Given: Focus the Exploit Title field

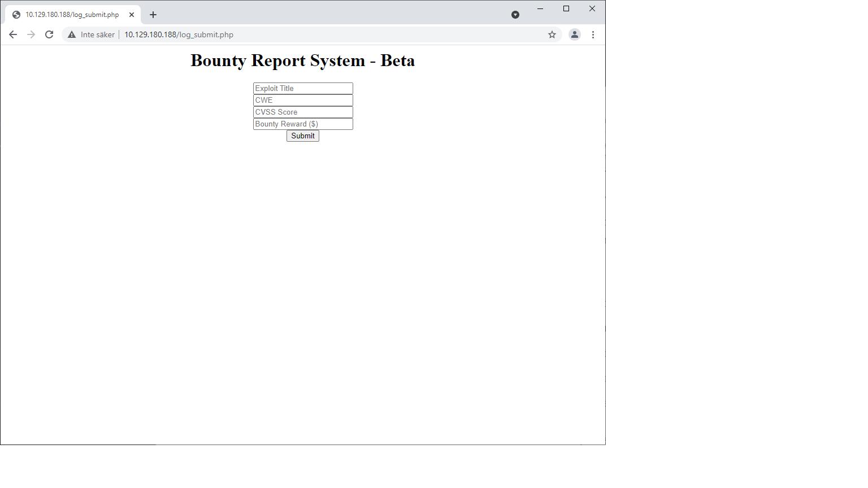Looking at the screenshot, I should coord(303,88).
